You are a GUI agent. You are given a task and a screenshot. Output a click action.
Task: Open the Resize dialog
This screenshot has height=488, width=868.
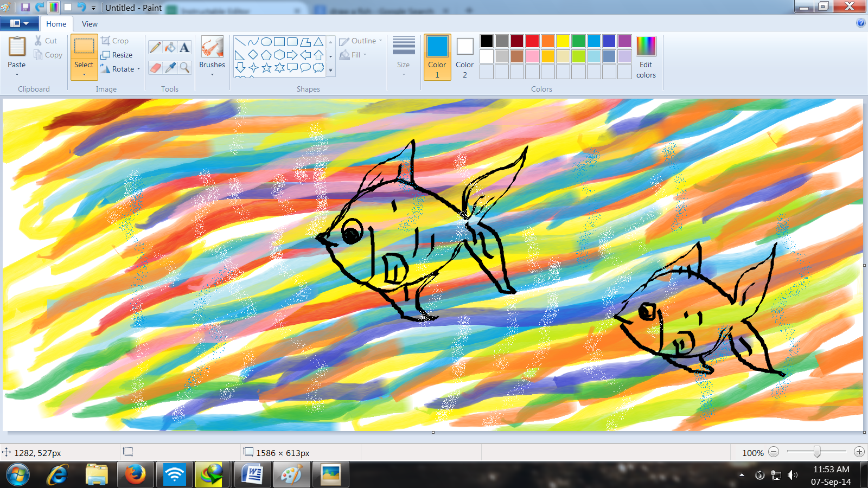pyautogui.click(x=117, y=55)
